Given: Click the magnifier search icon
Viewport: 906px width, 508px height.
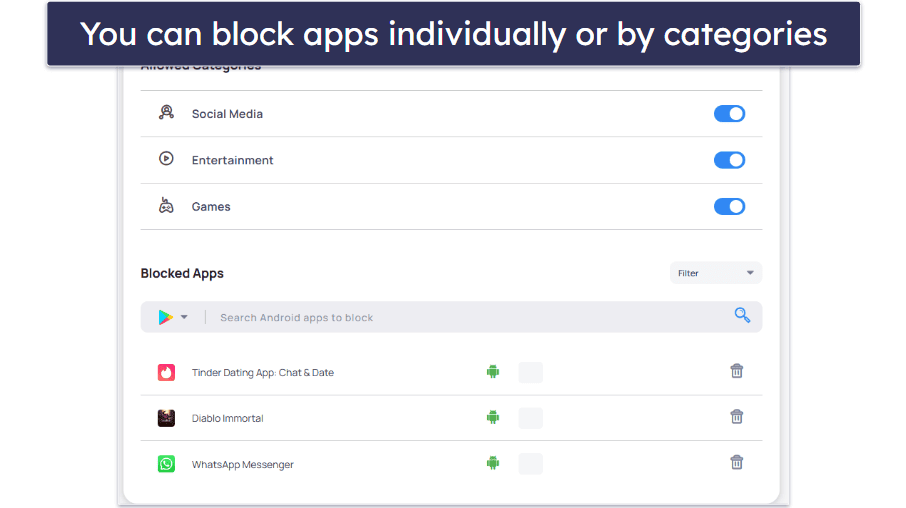Looking at the screenshot, I should [x=742, y=315].
